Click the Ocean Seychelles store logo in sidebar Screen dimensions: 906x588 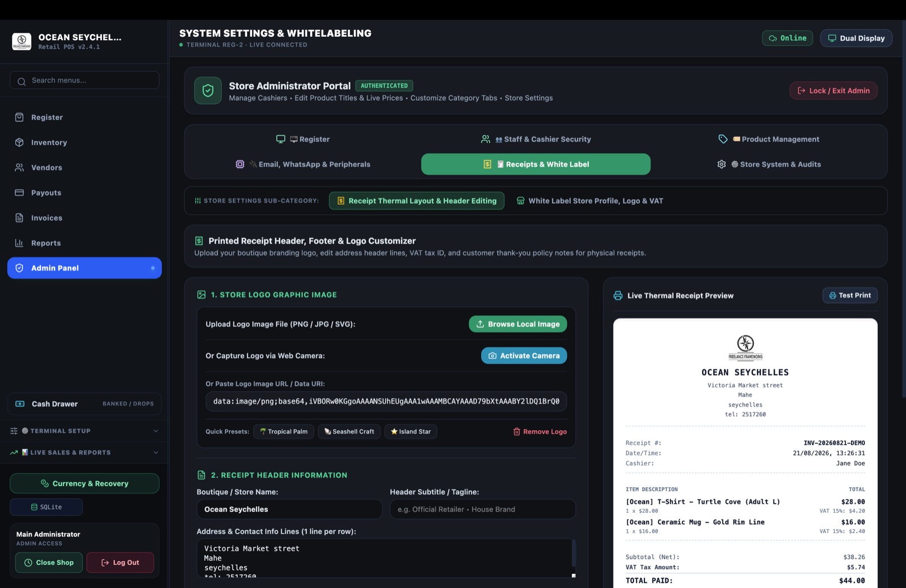pos(22,41)
